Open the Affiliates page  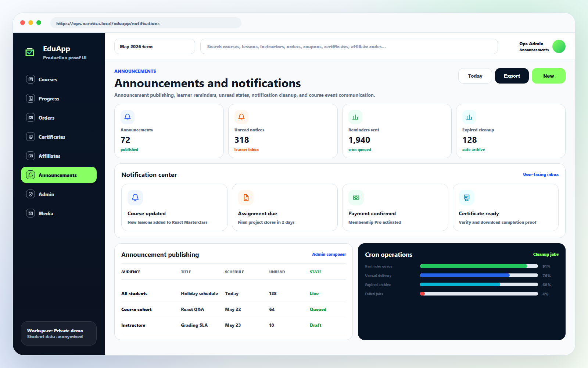(59, 156)
